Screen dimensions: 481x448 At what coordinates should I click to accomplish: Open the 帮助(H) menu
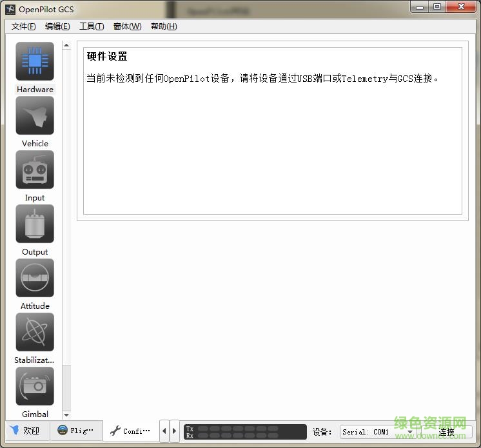tap(164, 26)
